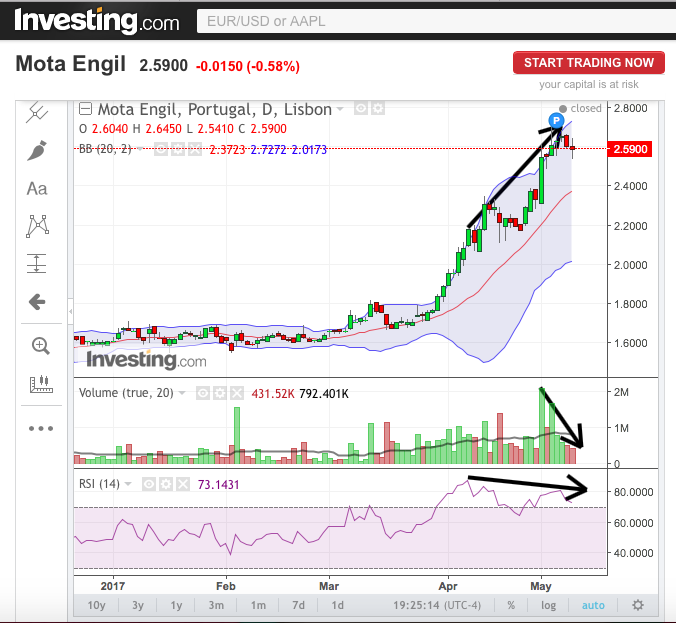Image resolution: width=676 pixels, height=623 pixels.
Task: Set chart range to 3m
Action: 216,605
